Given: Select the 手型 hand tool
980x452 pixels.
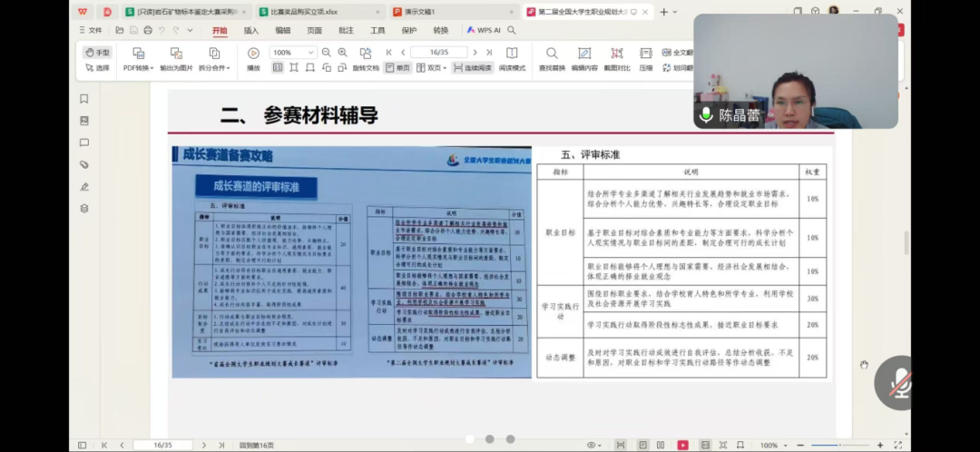Looking at the screenshot, I should 96,53.
